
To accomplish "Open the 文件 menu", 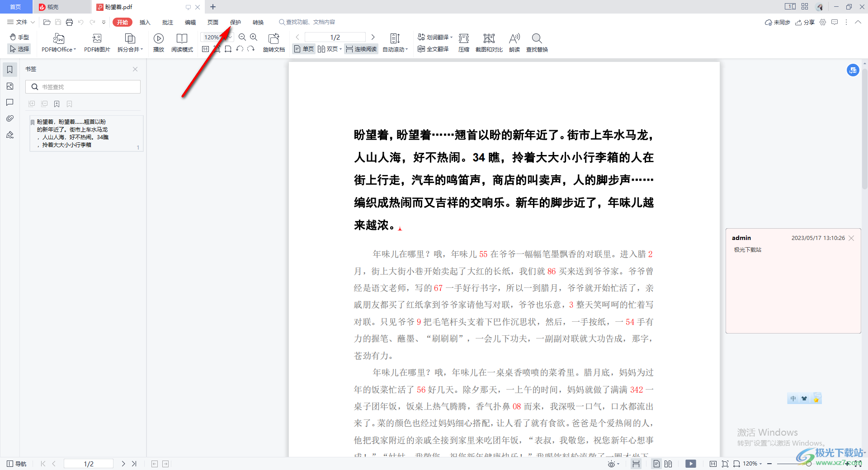I will (x=21, y=22).
